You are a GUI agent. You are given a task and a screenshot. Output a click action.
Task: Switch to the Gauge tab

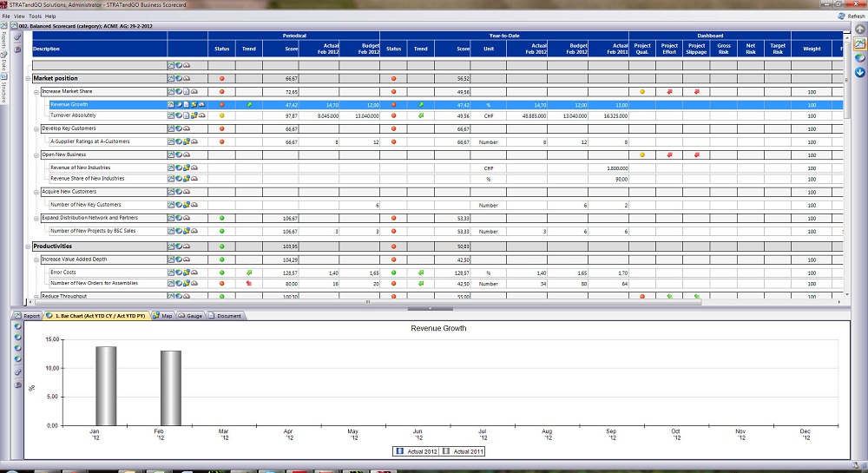190,316
